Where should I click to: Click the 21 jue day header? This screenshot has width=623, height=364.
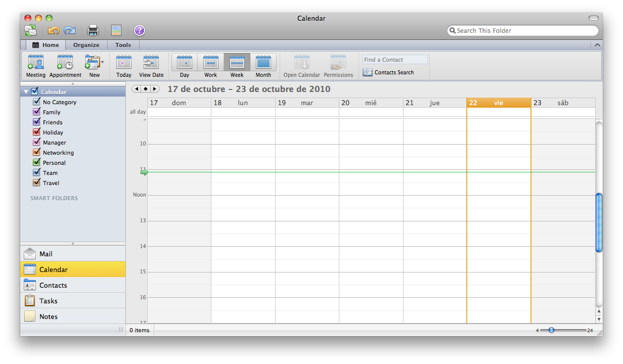[435, 103]
